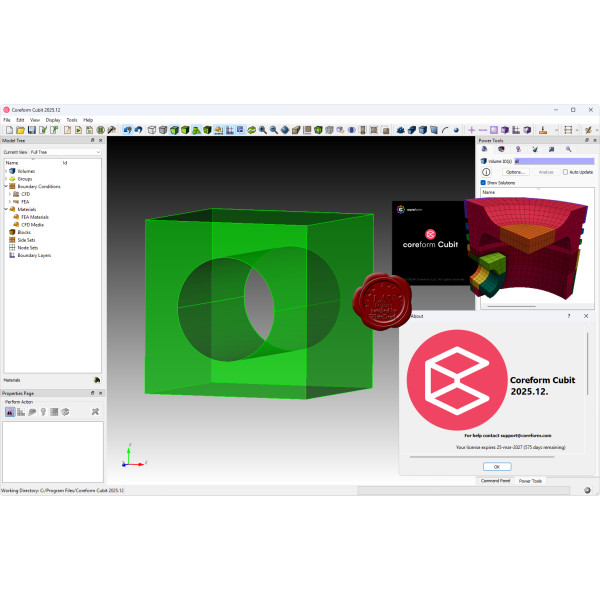Screen dimensions: 600x600
Task: Click the tools icon right of Perform Action
Action: 95,412
